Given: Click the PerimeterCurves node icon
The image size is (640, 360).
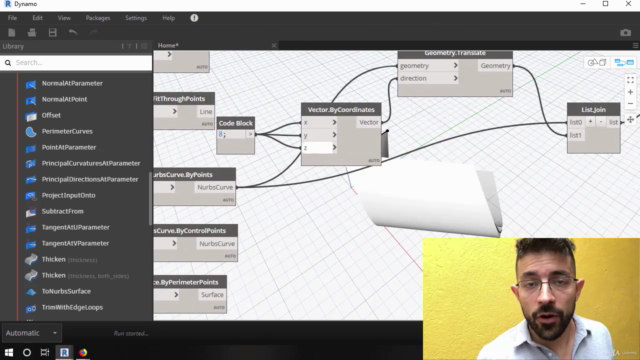Looking at the screenshot, I should tap(31, 132).
